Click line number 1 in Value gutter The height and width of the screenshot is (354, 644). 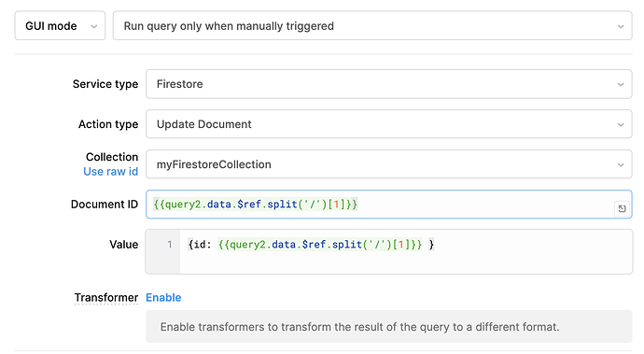(x=170, y=245)
